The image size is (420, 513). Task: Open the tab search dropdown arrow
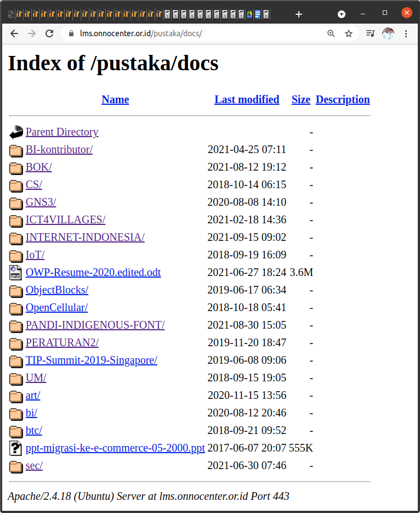click(x=342, y=14)
